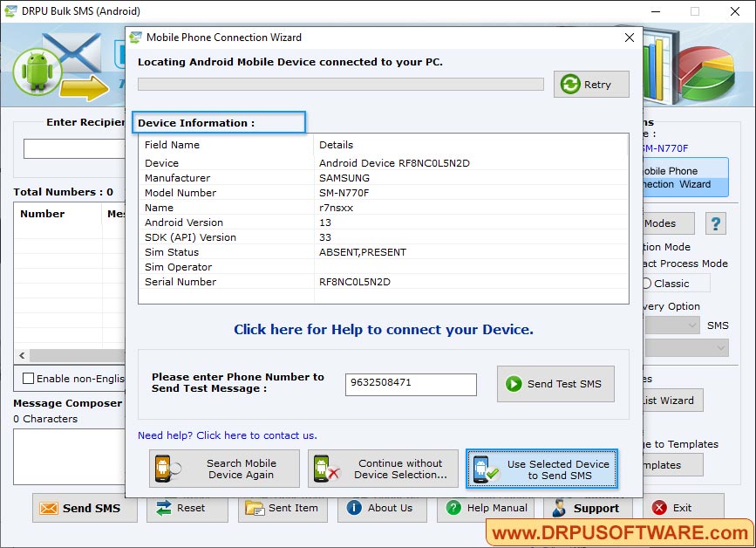This screenshot has height=548, width=756.
Task: Click the blue question mark help icon
Action: click(715, 223)
